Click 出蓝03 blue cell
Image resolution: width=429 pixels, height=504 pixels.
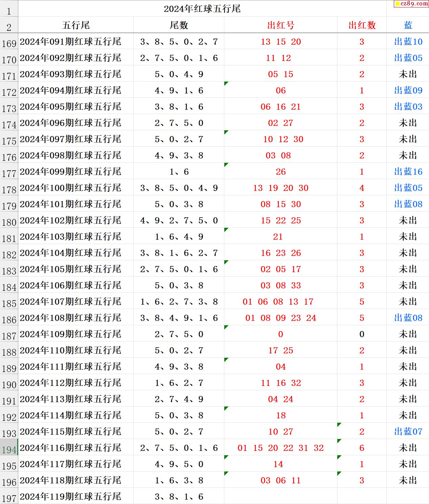click(x=408, y=107)
